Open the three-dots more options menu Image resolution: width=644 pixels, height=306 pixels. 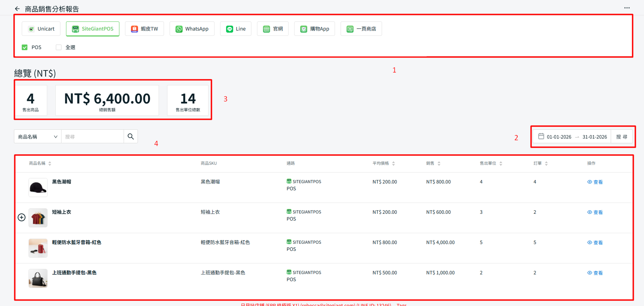(x=627, y=8)
